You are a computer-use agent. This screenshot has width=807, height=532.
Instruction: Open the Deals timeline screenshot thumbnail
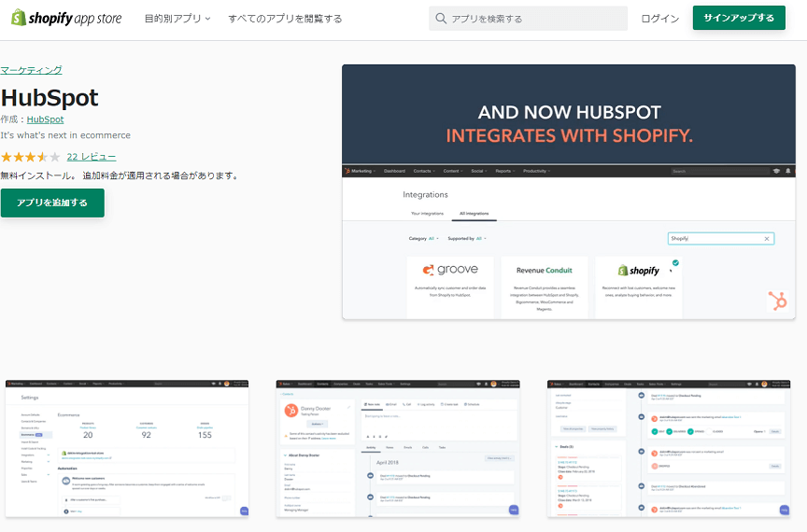click(669, 449)
